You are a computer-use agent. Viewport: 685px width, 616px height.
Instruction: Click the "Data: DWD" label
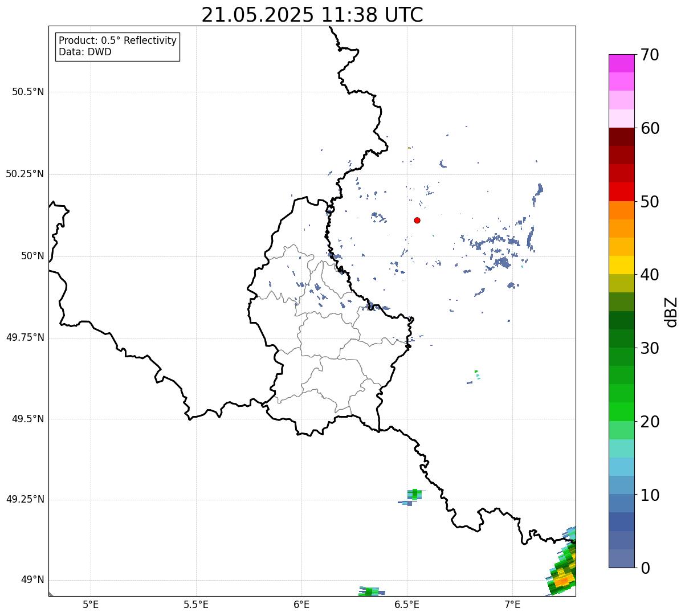[x=85, y=52]
